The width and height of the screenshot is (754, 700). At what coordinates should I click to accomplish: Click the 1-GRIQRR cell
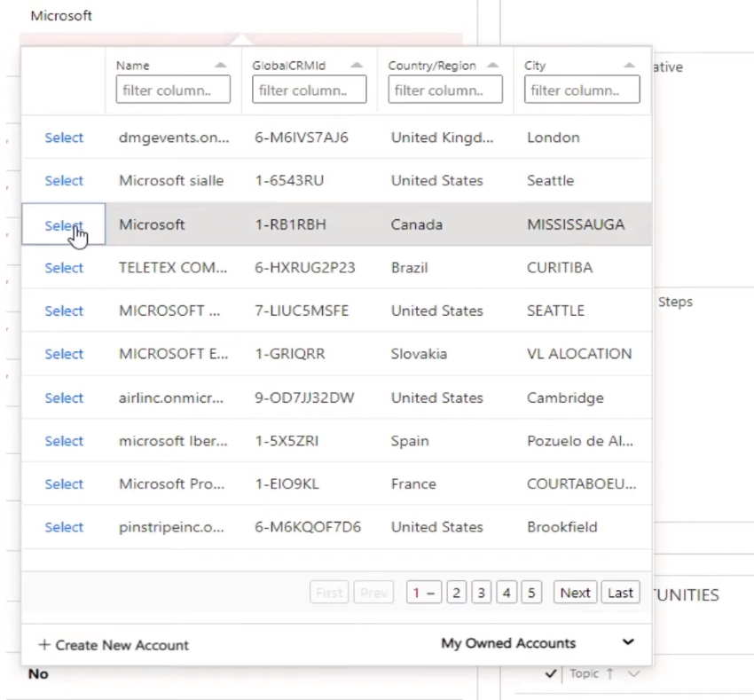tap(290, 354)
